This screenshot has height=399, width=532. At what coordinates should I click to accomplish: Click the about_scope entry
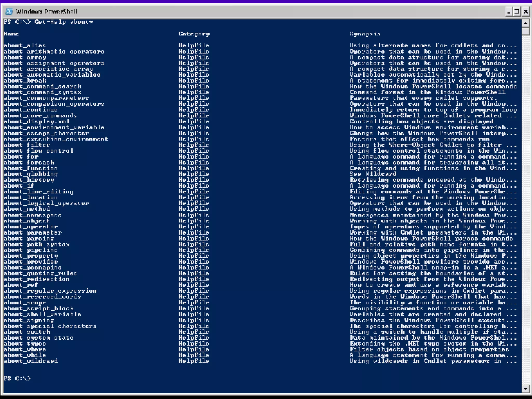tap(25, 303)
